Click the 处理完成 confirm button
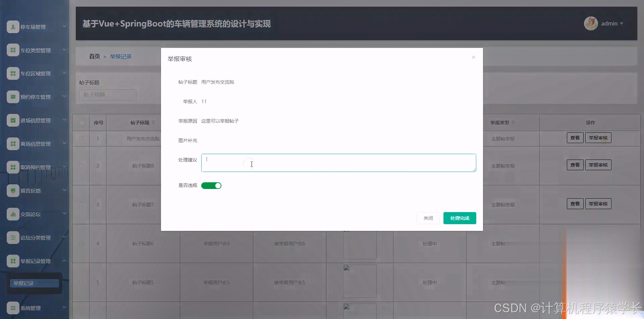 pyautogui.click(x=460, y=218)
